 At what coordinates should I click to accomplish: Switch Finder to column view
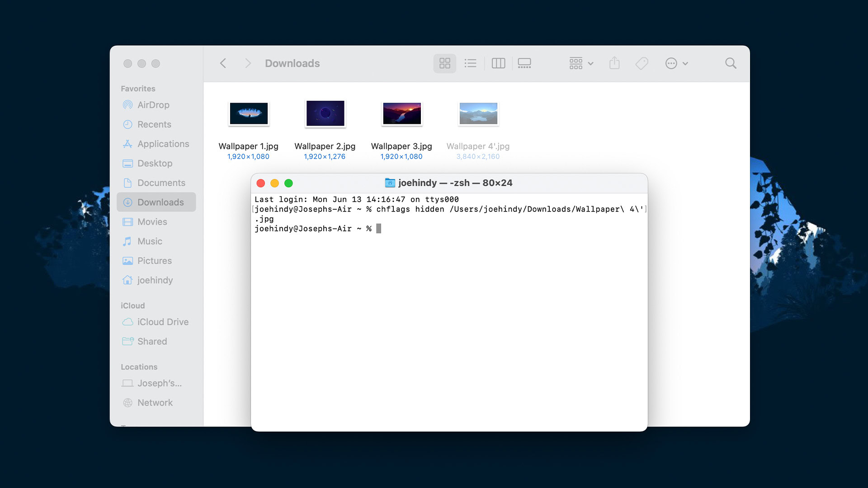point(498,63)
